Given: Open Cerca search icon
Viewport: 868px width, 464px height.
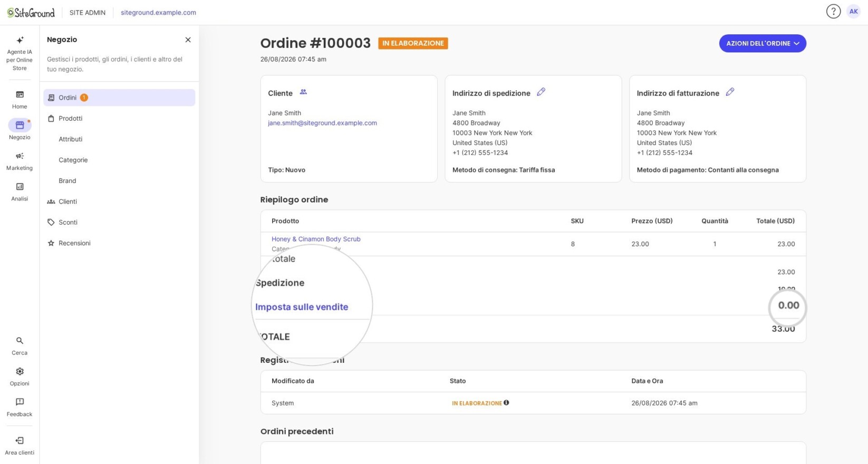Looking at the screenshot, I should [20, 346].
